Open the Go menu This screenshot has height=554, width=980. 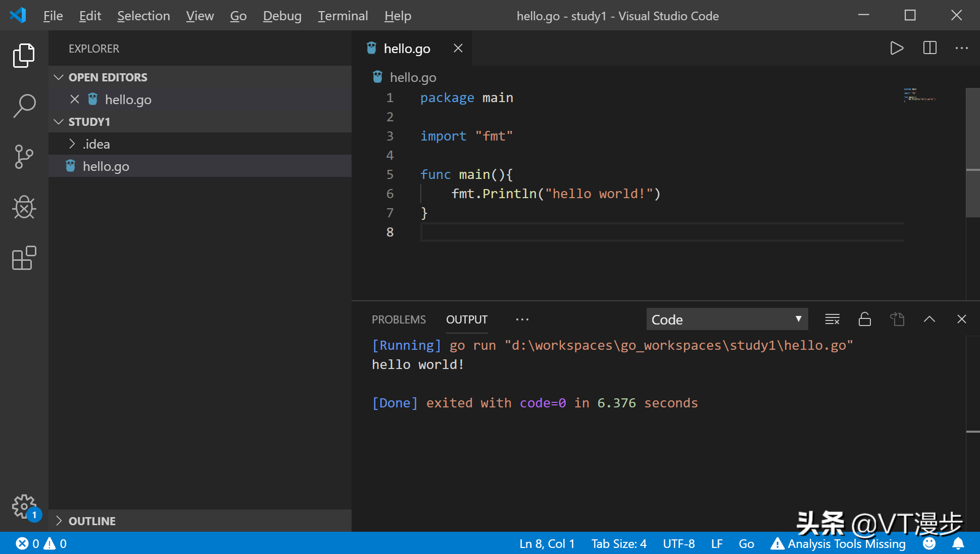tap(238, 16)
